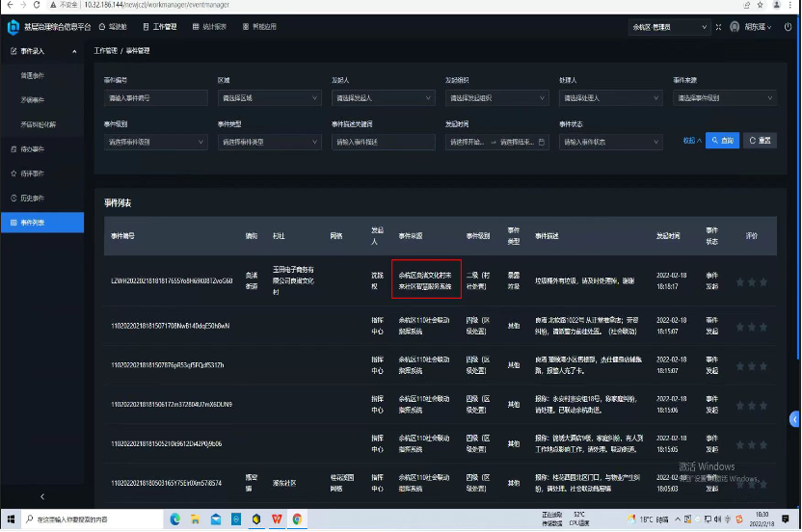Select 历史事件 in the sidebar
Viewport: 802px width, 532px height.
pyautogui.click(x=33, y=198)
